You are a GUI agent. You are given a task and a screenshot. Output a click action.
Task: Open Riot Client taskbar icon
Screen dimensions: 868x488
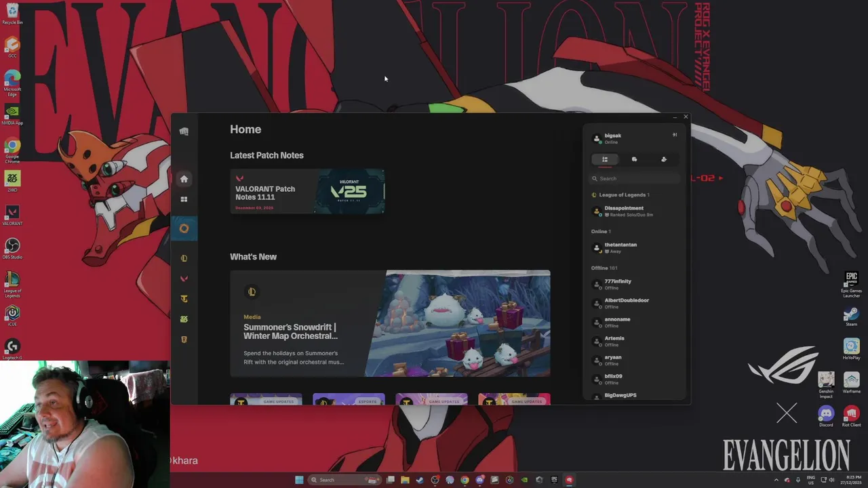569,480
